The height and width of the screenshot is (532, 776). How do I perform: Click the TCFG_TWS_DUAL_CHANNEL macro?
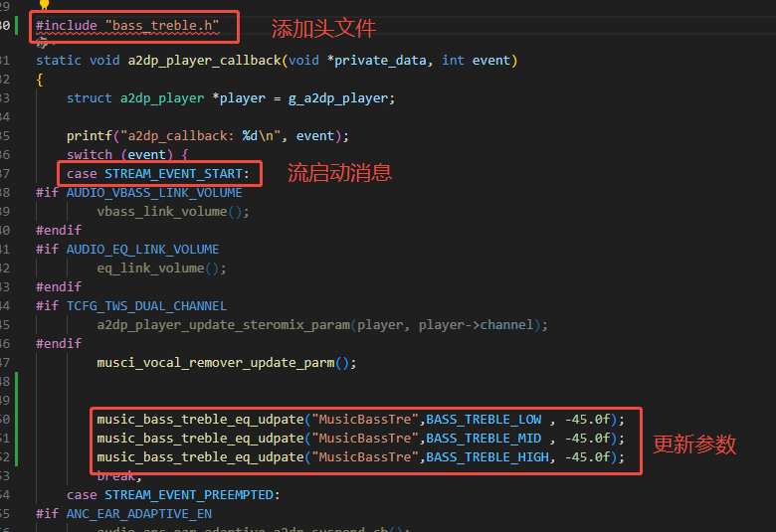click(146, 306)
